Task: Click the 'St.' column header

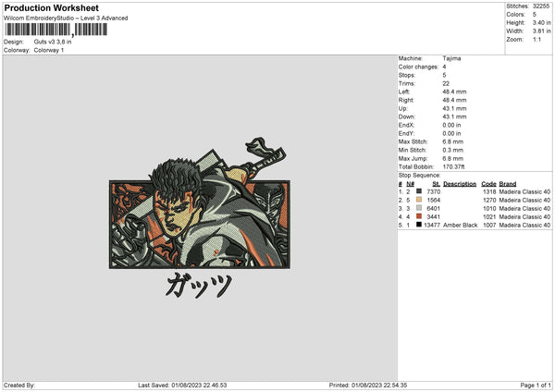Action: pyautogui.click(x=436, y=184)
